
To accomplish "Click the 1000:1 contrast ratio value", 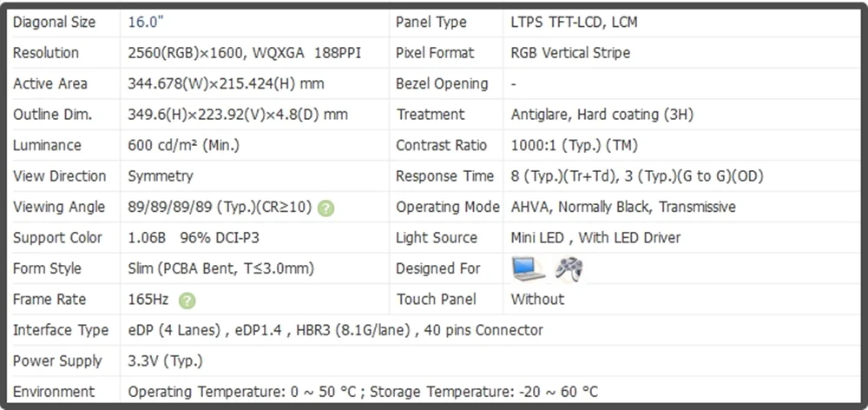I will (x=574, y=146).
